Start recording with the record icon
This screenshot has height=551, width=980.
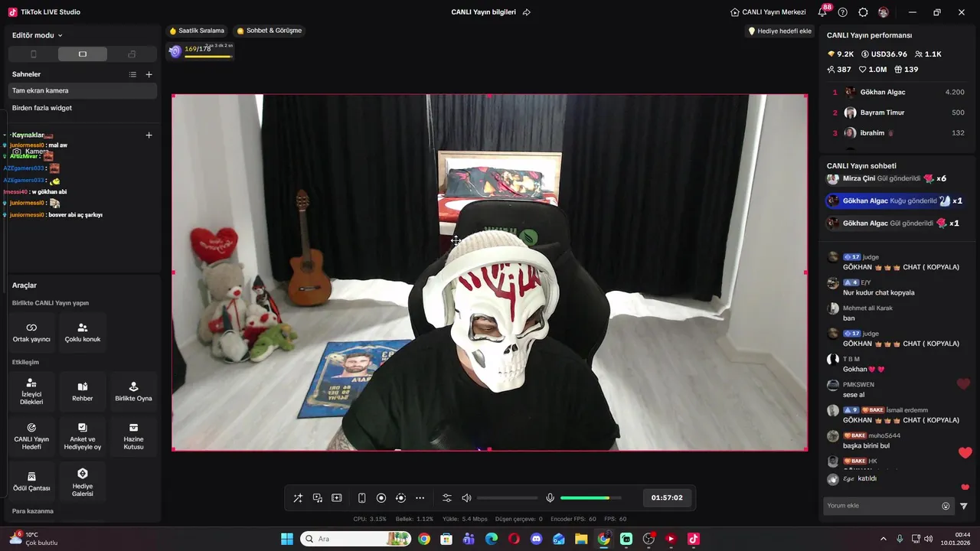click(x=381, y=498)
